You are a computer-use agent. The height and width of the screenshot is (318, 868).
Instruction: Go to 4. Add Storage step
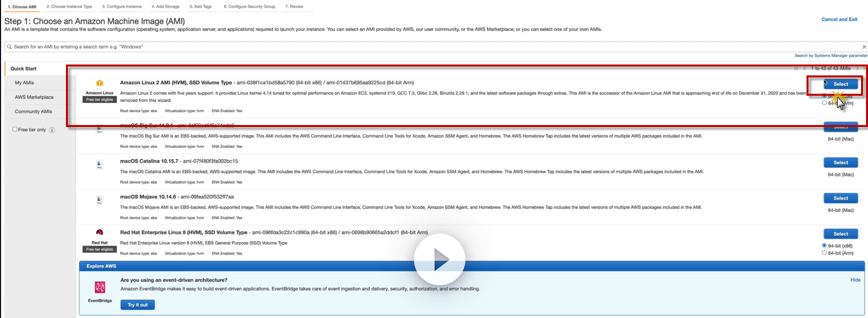pyautogui.click(x=166, y=7)
